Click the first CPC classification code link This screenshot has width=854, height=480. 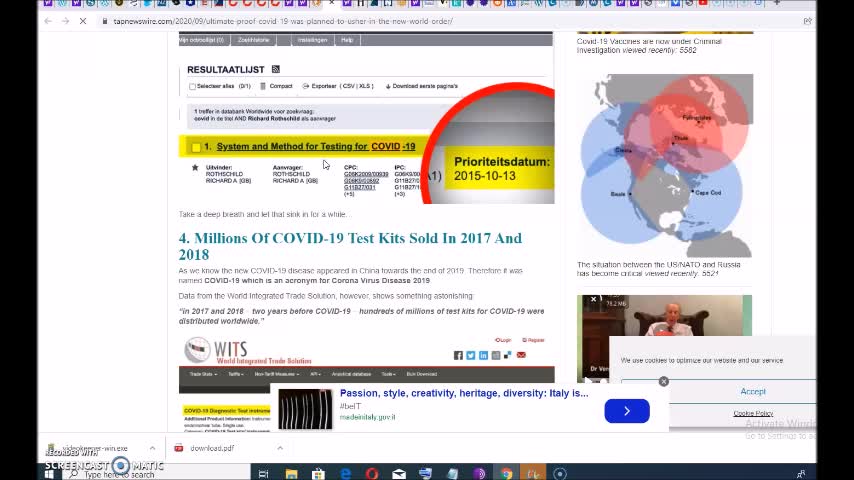(366, 174)
